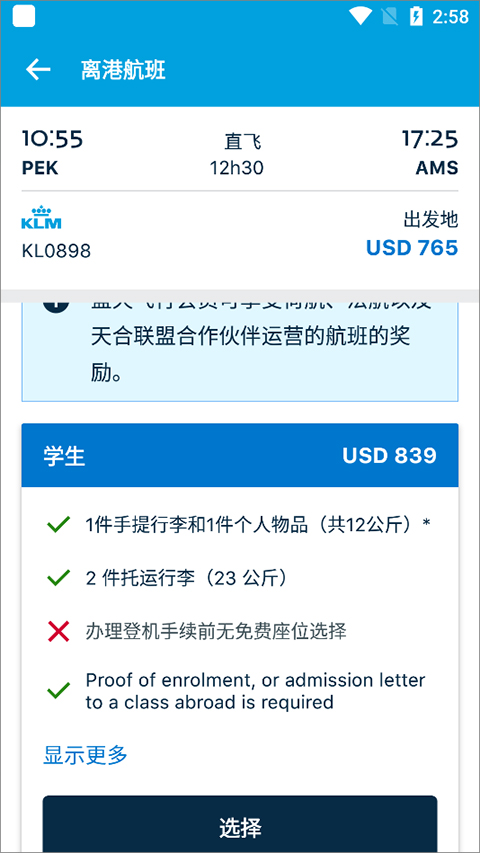480x853 pixels.
Task: Tap the red X seat selection icon
Action: point(58,632)
